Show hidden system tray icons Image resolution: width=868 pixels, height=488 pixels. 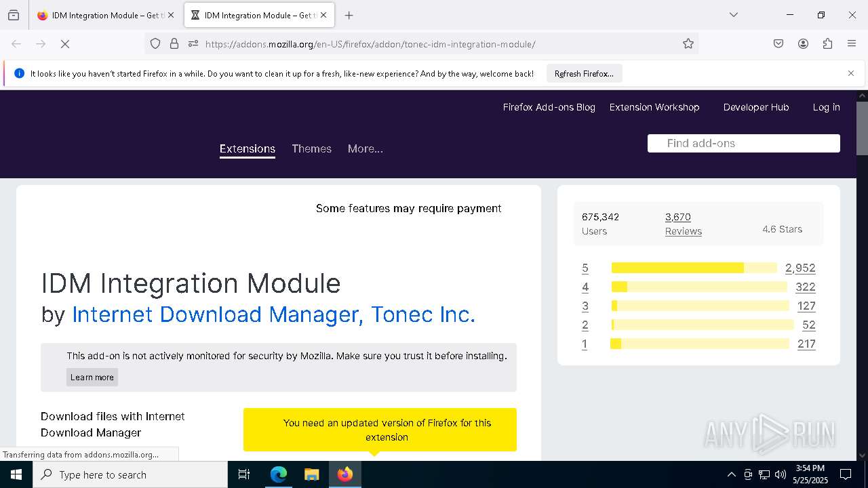click(x=731, y=474)
